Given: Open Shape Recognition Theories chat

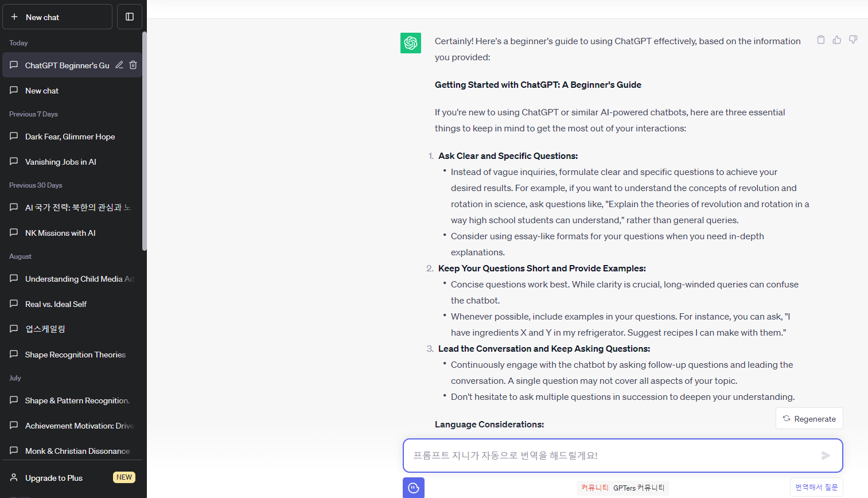Looking at the screenshot, I should (x=72, y=355).
